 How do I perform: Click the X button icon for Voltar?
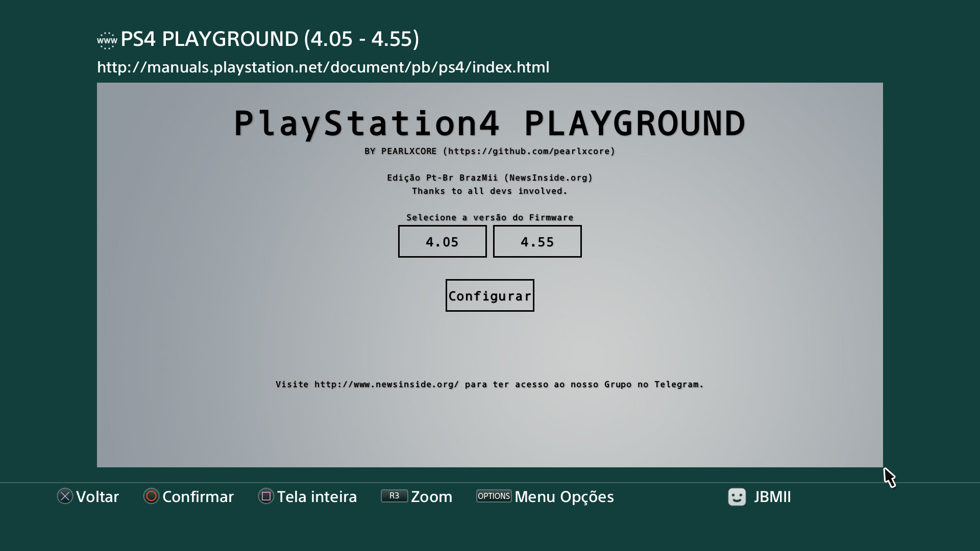tap(65, 496)
